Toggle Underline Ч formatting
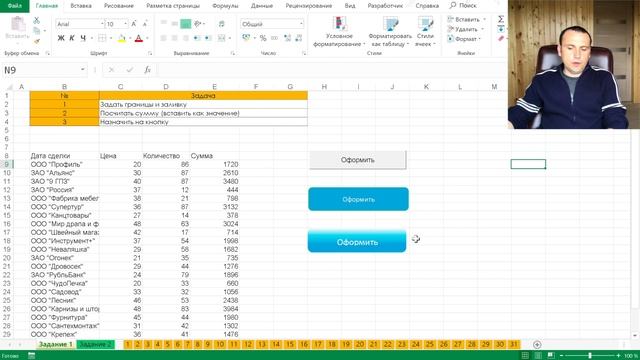Viewport: 640px width, 360px height. [83, 38]
